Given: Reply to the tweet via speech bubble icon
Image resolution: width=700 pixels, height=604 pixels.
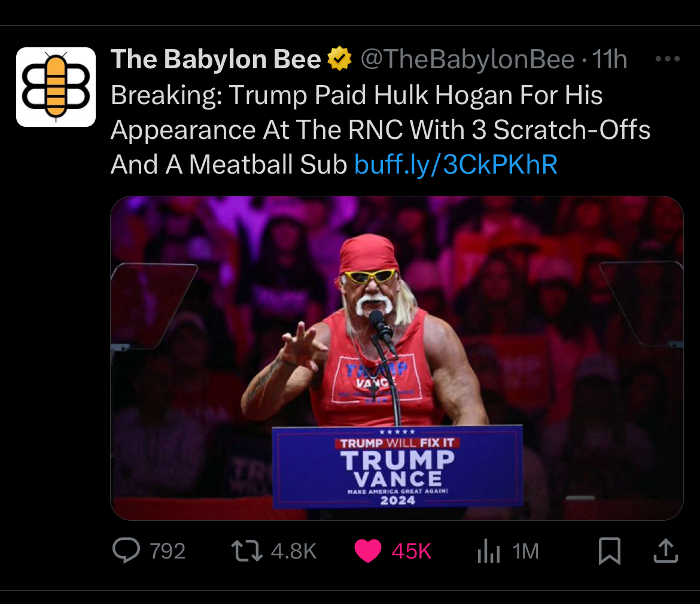Looking at the screenshot, I should point(126,551).
